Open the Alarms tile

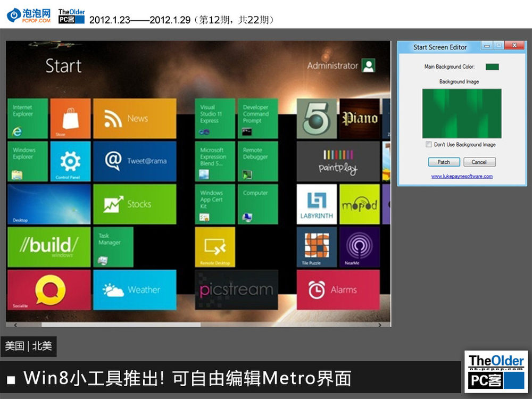pos(338,290)
